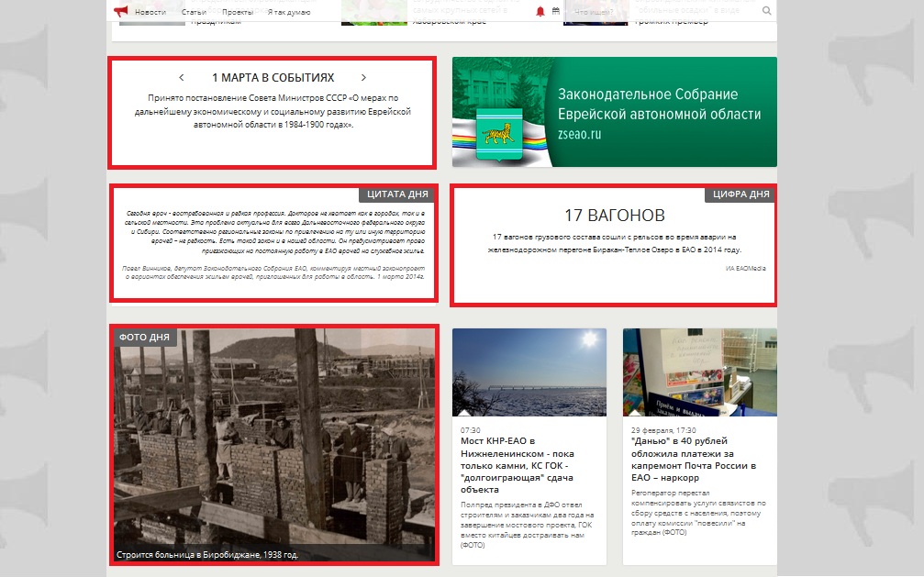Go to next day's events arrow
924x577 pixels.
pos(363,78)
